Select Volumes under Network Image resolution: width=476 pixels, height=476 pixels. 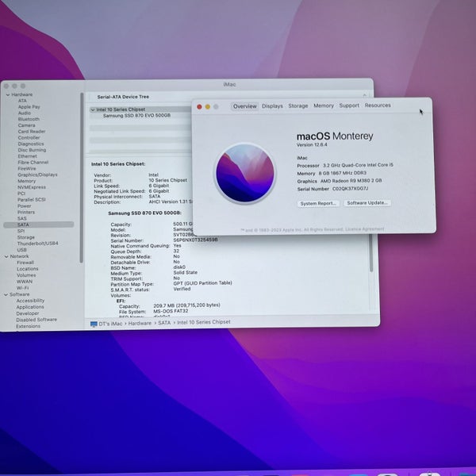[26, 275]
